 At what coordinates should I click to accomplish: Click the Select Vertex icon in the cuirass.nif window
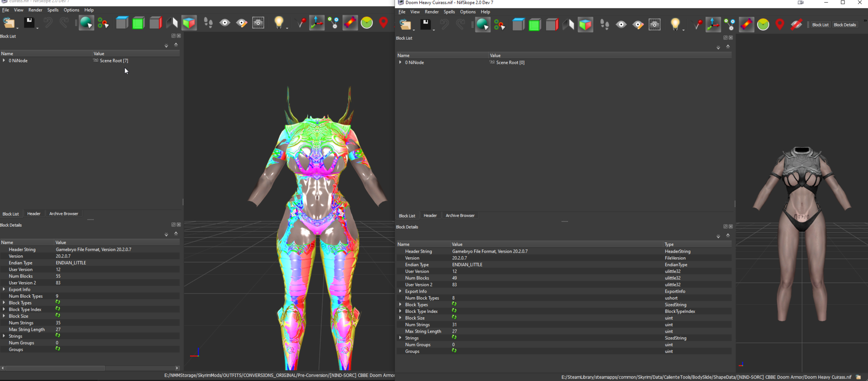pyautogui.click(x=300, y=23)
